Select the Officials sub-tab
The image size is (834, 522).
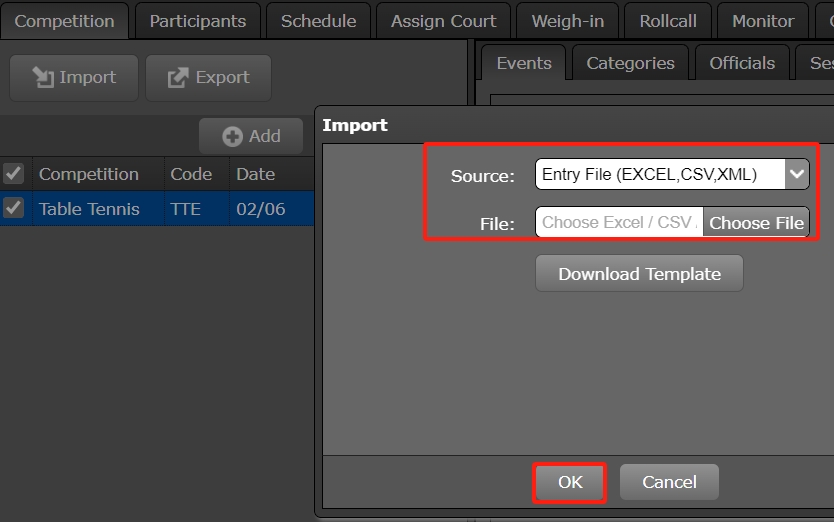tap(742, 63)
